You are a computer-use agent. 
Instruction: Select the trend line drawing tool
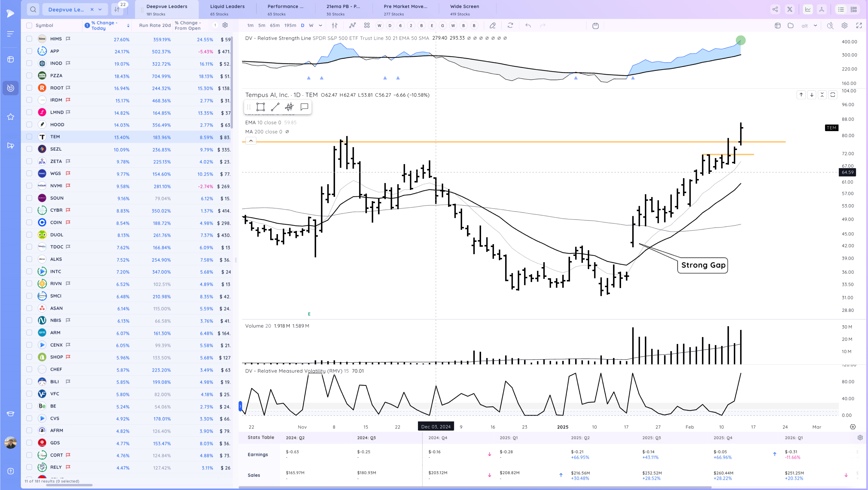275,107
